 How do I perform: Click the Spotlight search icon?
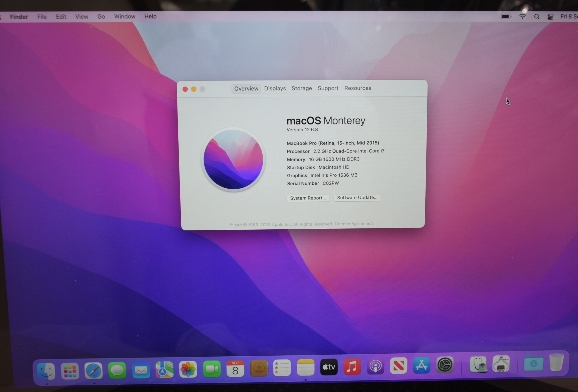coord(537,17)
